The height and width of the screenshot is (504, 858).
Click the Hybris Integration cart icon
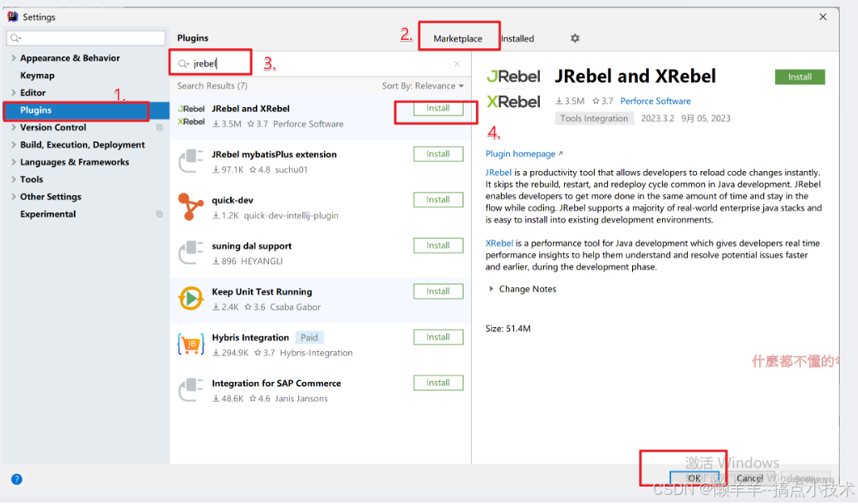191,345
